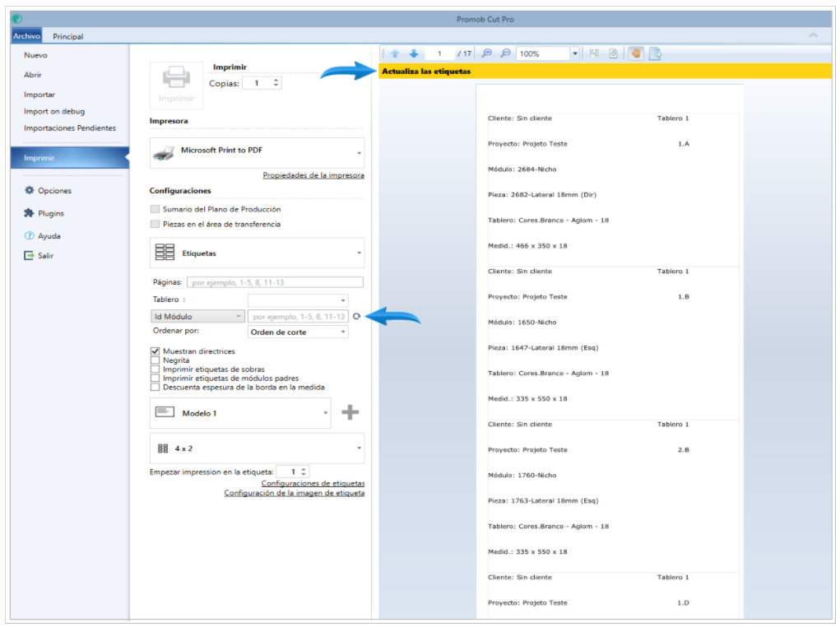The width and height of the screenshot is (840, 627).
Task: Click the fit whole page icon
Action: tap(614, 53)
